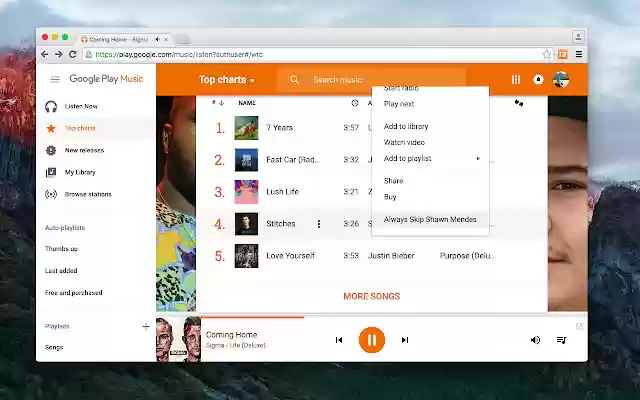Image resolution: width=640 pixels, height=400 pixels.
Task: Open the Last added auto-playlist
Action: tap(61, 271)
